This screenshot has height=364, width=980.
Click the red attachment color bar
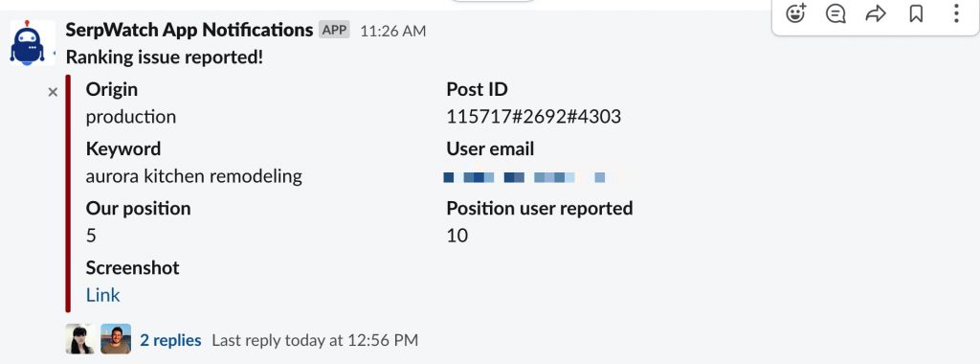pos(68,193)
